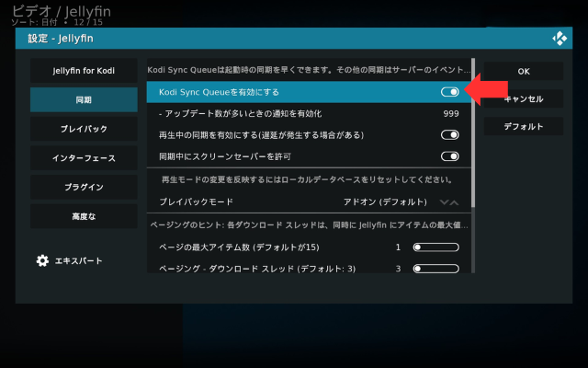Click the down arrow beside プレイバックモード
The width and height of the screenshot is (588, 368).
pyautogui.click(x=443, y=201)
